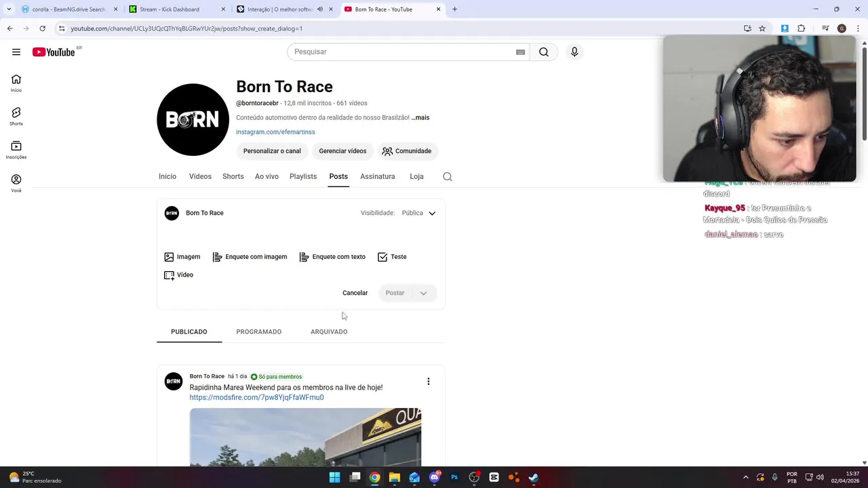The width and height of the screenshot is (868, 488).
Task: Click the YouTube logo
Action: pyautogui.click(x=54, y=52)
